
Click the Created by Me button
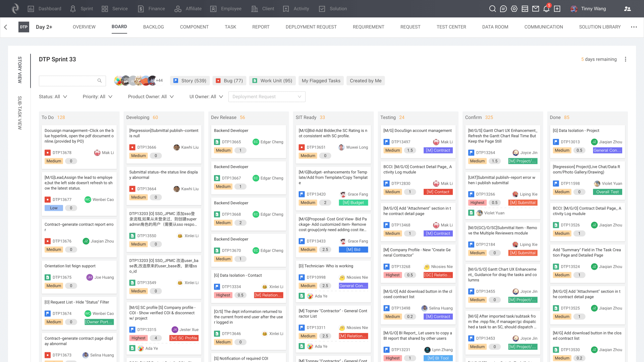point(365,81)
